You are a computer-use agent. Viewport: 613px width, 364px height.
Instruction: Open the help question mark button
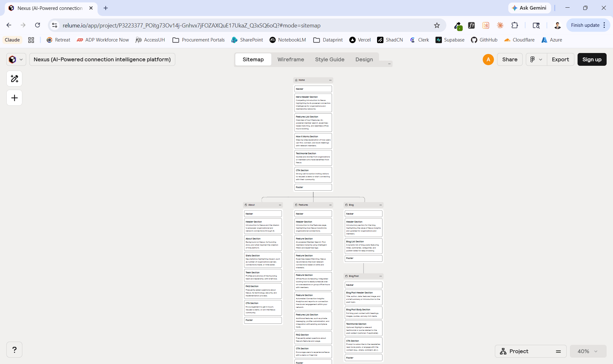pos(14,350)
